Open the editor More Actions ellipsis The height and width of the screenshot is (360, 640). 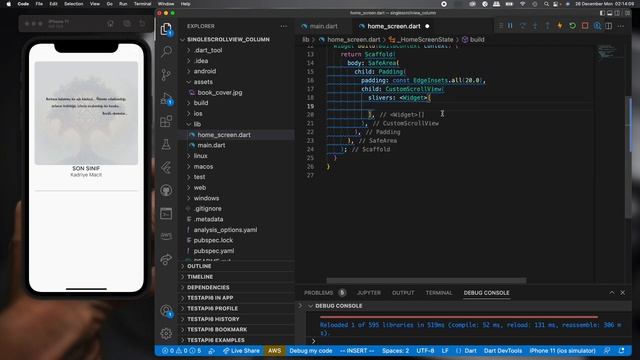(621, 26)
